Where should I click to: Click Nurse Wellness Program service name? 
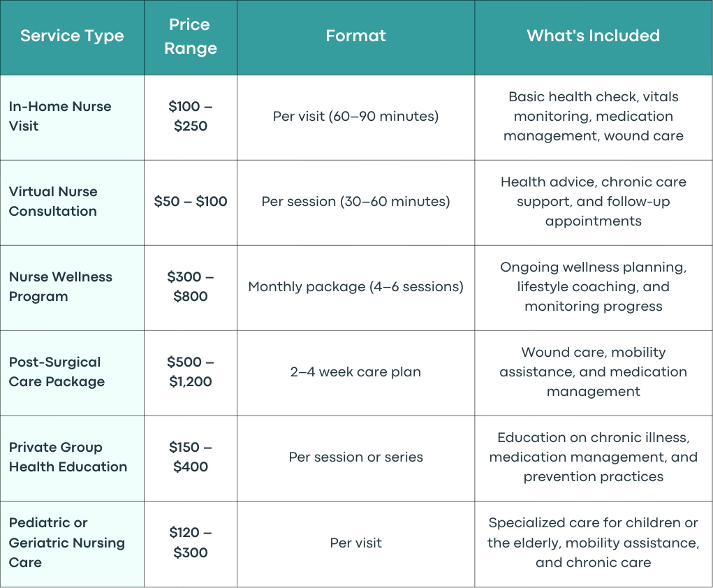tap(61, 286)
